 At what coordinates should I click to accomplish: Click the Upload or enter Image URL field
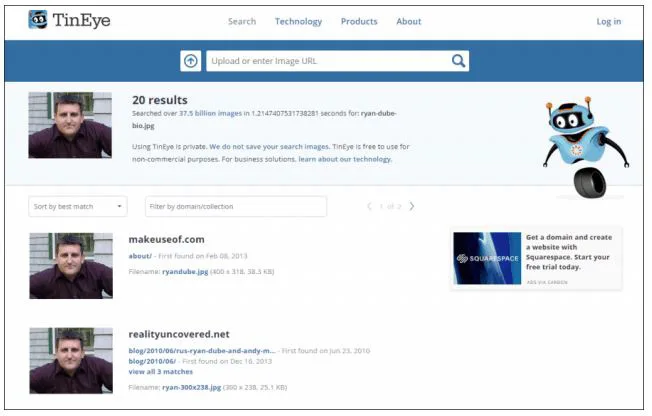point(326,61)
